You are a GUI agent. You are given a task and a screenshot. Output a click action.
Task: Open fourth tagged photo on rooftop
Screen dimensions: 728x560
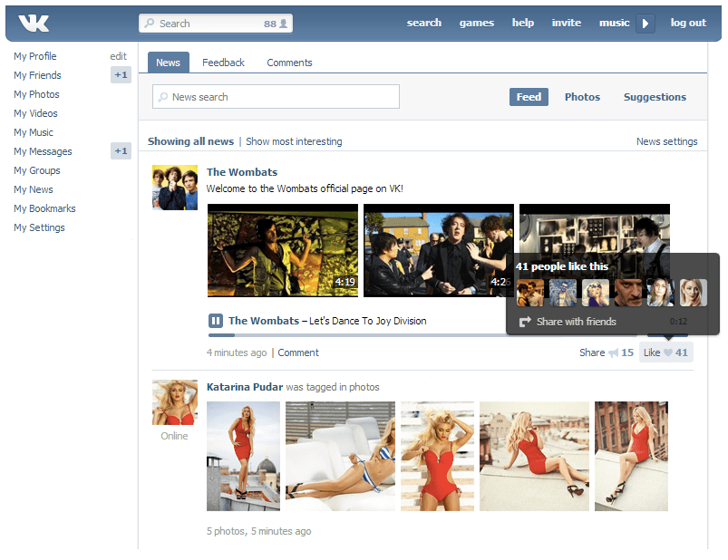point(534,456)
